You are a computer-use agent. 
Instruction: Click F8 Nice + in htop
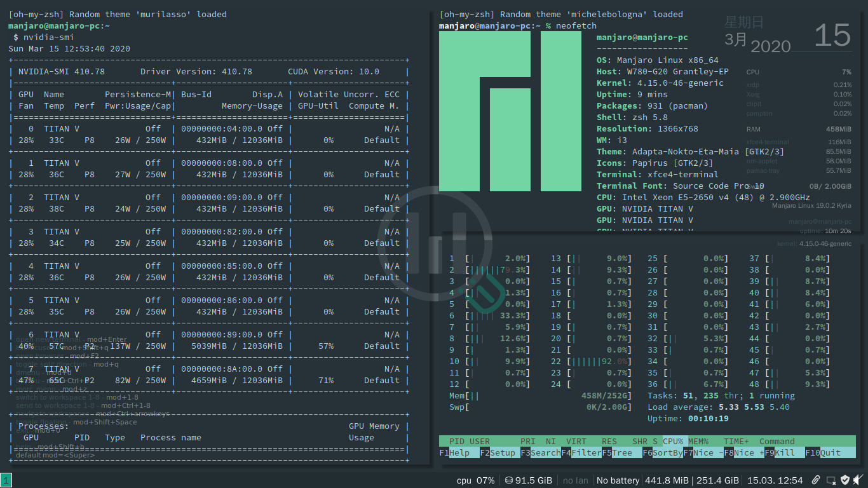tap(744, 453)
